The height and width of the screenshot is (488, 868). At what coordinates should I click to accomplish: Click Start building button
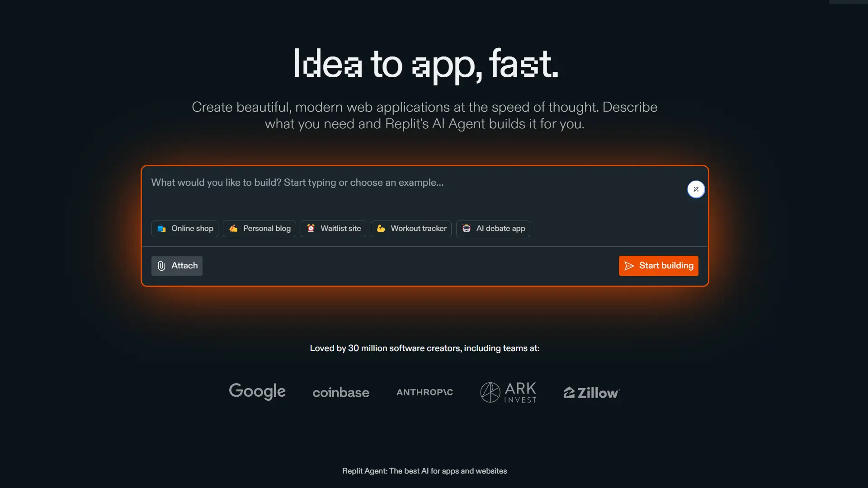(x=658, y=266)
